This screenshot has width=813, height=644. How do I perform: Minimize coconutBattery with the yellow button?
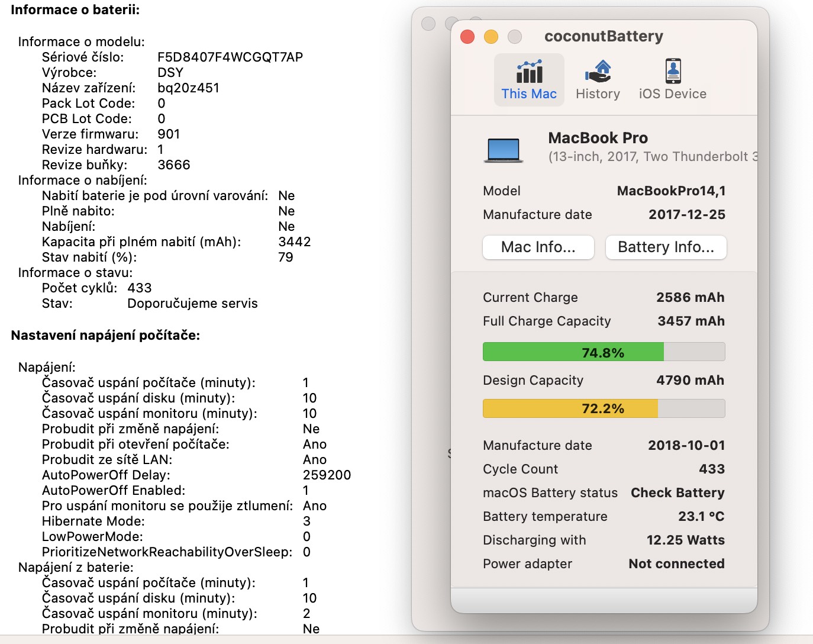(x=491, y=37)
